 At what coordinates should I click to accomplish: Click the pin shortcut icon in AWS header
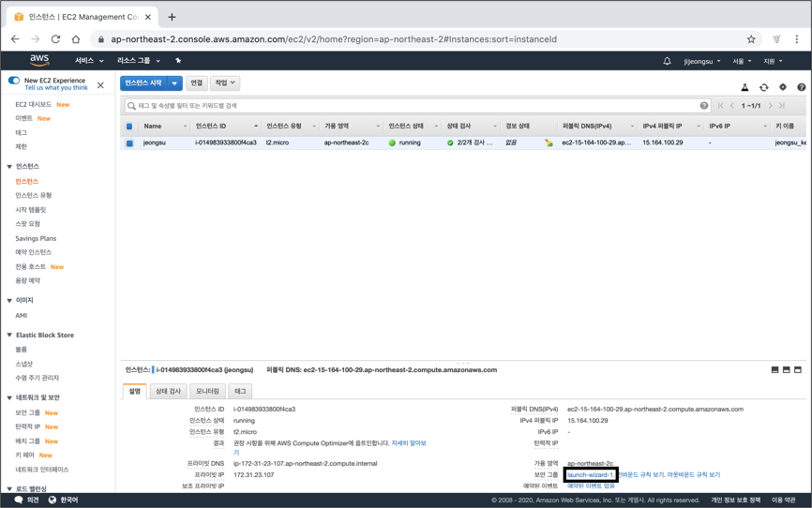[178, 61]
